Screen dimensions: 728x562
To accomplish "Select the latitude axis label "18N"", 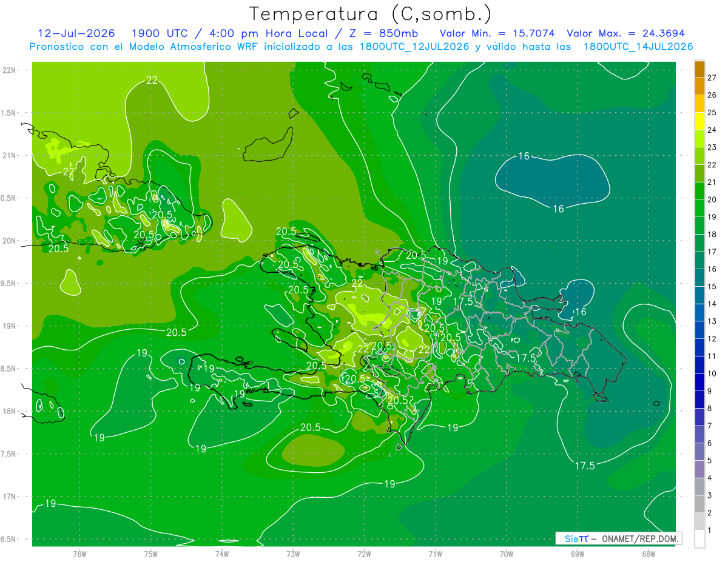I will click(10, 411).
